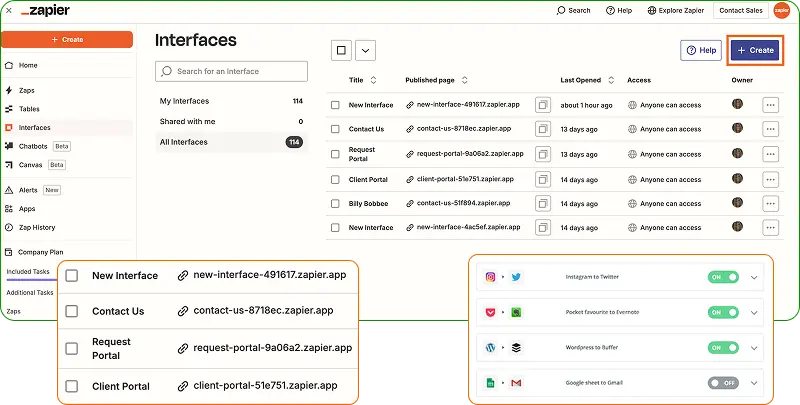The width and height of the screenshot is (800, 405).
Task: Open the bulk selection dropdown arrow
Action: [365, 50]
